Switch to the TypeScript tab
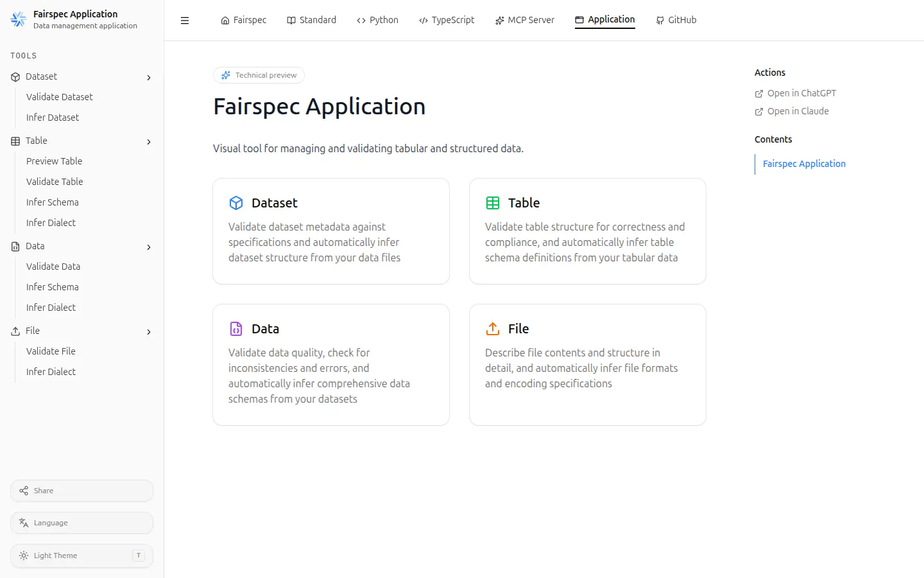 click(447, 20)
